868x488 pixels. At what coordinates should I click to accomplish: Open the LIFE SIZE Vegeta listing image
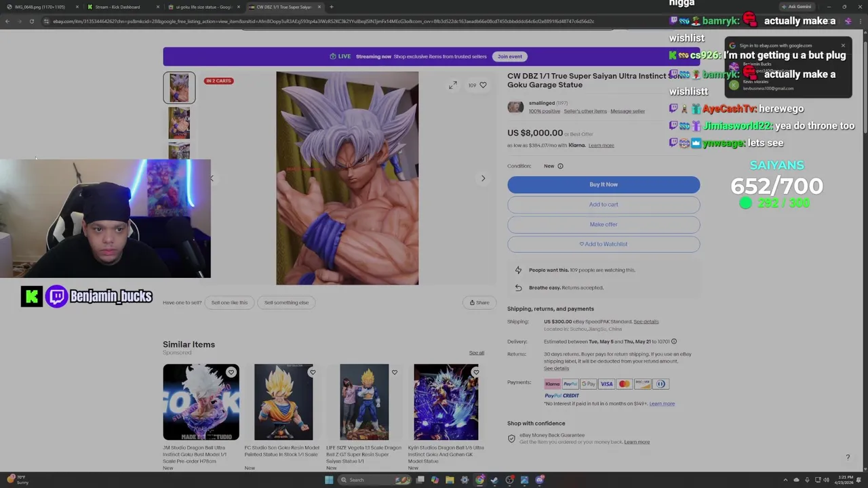(364, 403)
